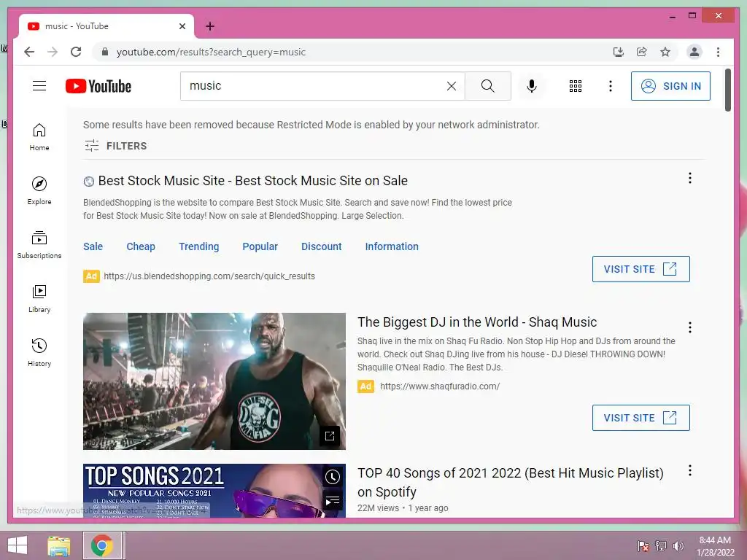Open Home in the sidebar

pyautogui.click(x=39, y=136)
